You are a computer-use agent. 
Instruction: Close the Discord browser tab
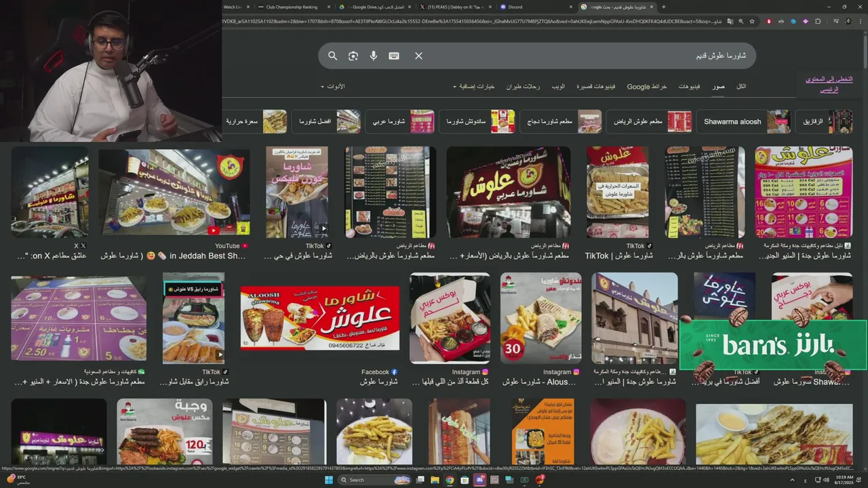[x=570, y=7]
